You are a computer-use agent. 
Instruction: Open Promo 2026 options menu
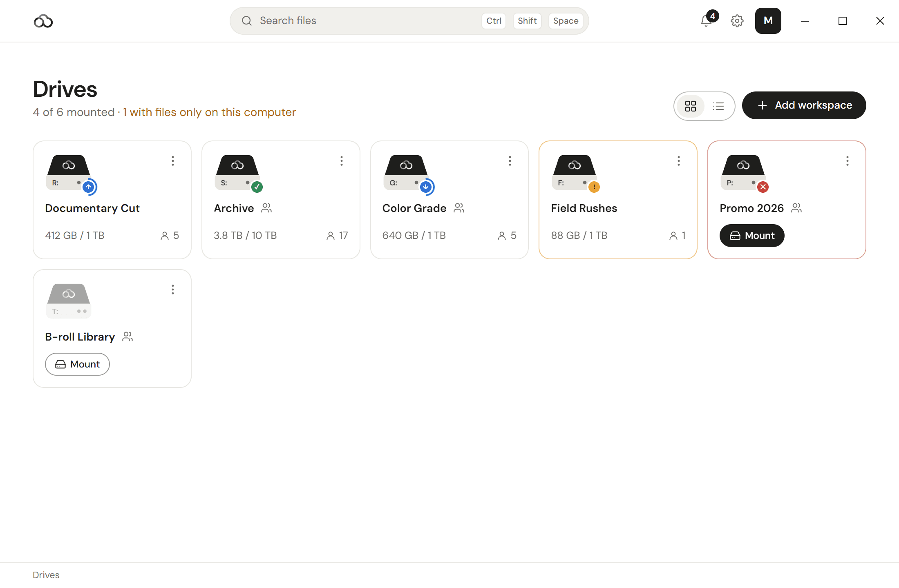click(848, 161)
